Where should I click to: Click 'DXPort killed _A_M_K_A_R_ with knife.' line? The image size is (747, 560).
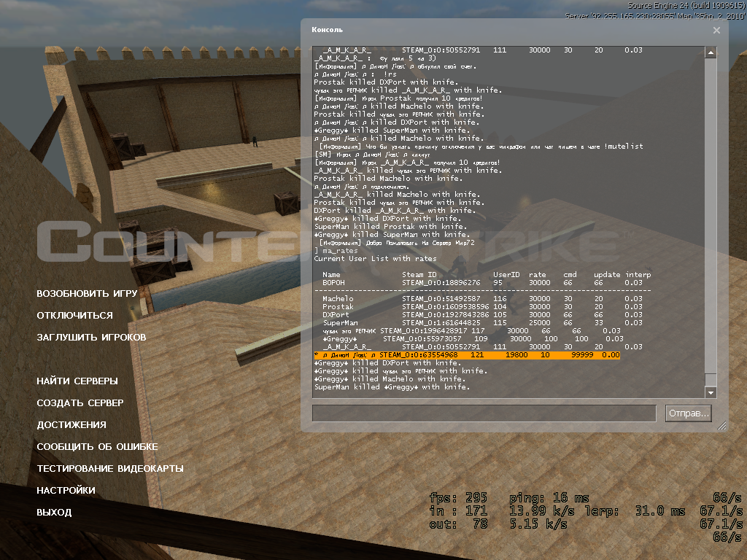(395, 210)
